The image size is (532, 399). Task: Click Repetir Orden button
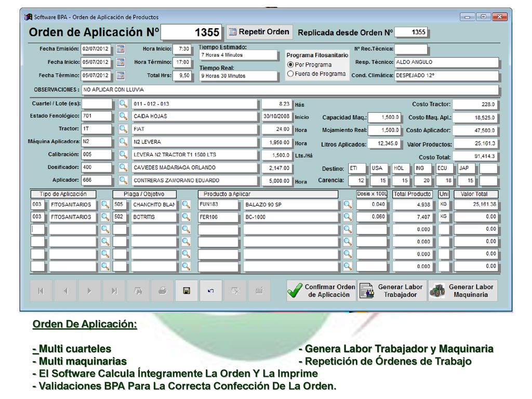260,32
